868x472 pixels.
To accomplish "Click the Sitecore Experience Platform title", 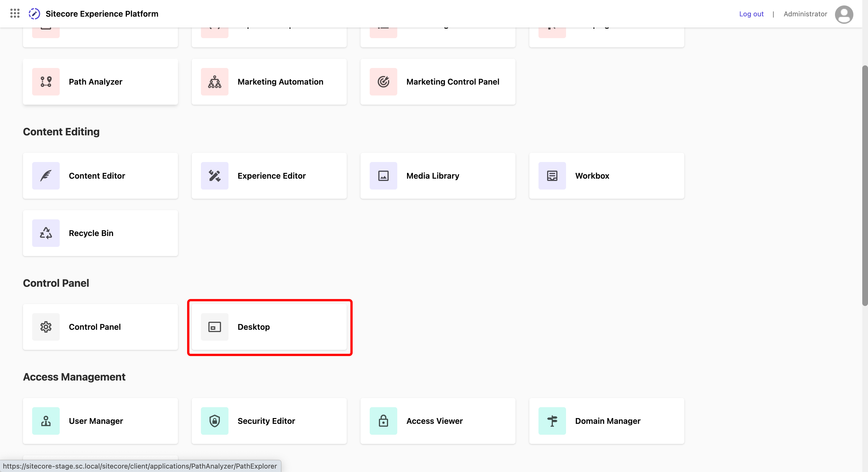I will pos(102,14).
